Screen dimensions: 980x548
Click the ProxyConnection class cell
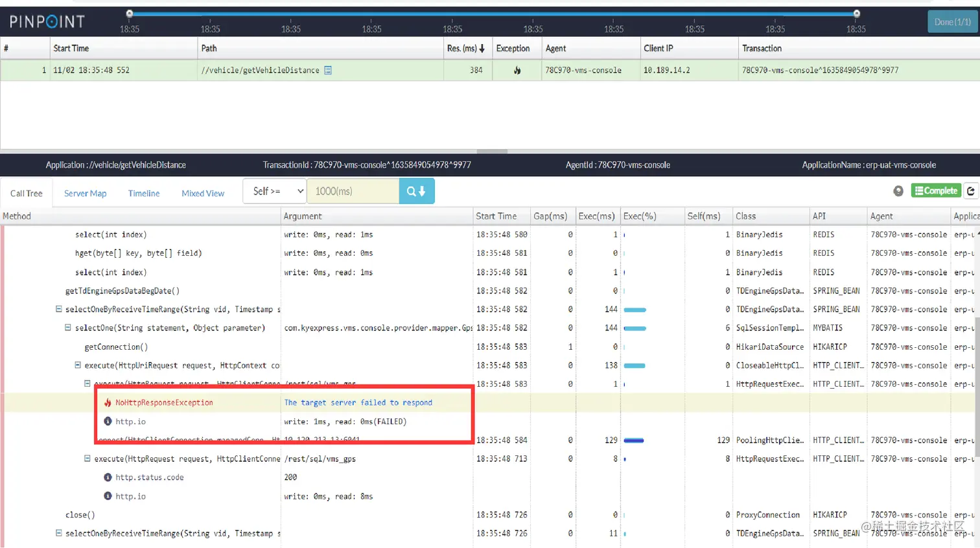click(x=768, y=515)
